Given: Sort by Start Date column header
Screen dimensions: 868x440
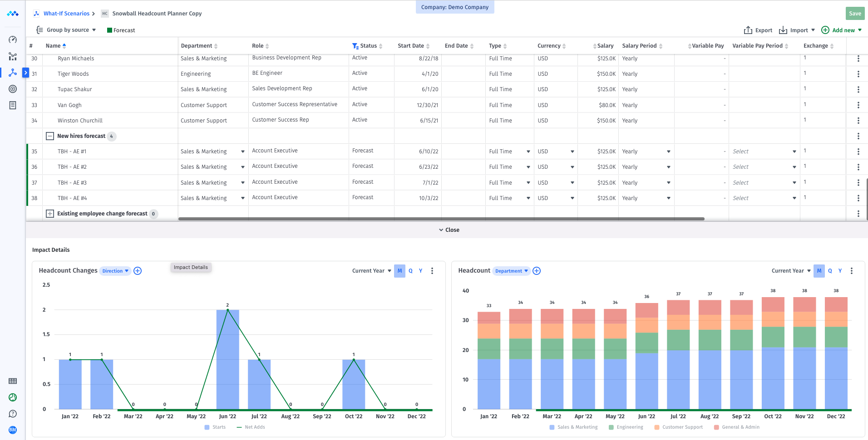Looking at the screenshot, I should [414, 46].
